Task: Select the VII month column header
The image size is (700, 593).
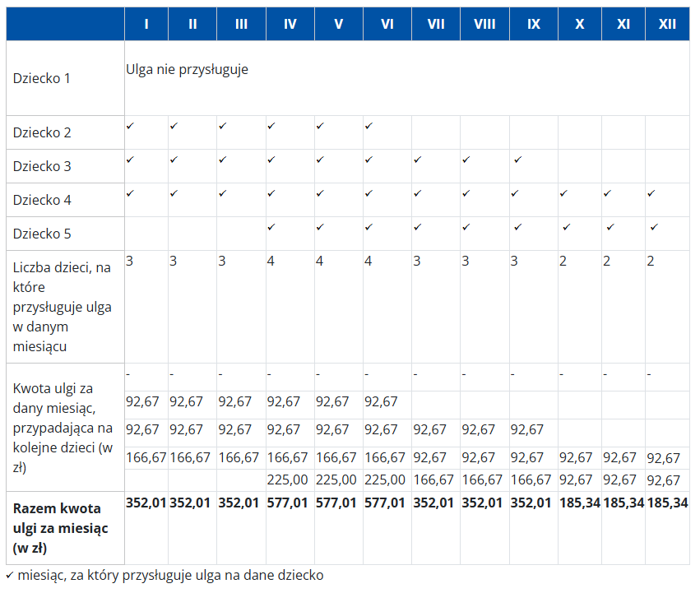Action: (x=436, y=24)
